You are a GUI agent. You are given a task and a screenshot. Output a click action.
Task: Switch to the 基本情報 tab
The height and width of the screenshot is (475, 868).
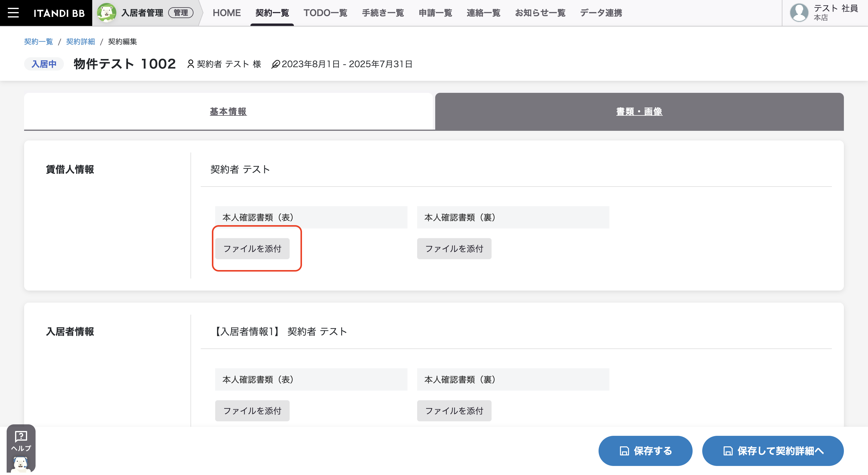[228, 112]
